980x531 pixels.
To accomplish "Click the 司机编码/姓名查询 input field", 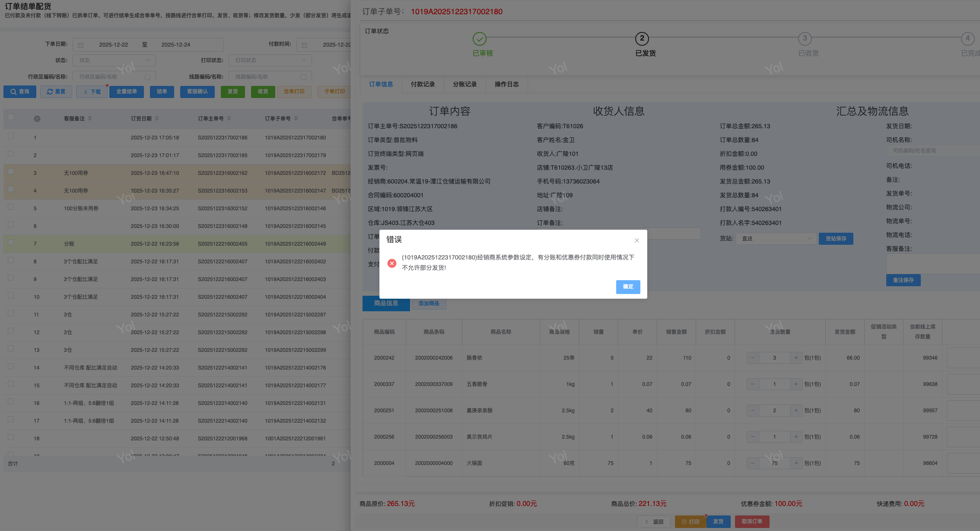I will [929, 151].
